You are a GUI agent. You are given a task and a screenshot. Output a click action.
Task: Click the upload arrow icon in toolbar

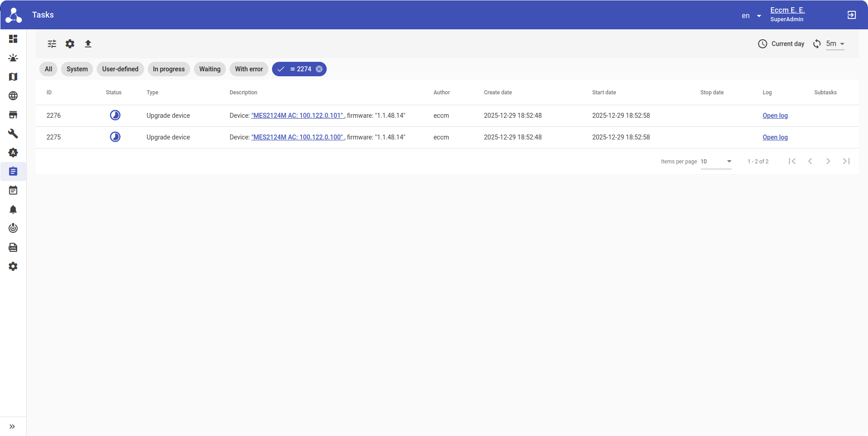[x=88, y=44]
